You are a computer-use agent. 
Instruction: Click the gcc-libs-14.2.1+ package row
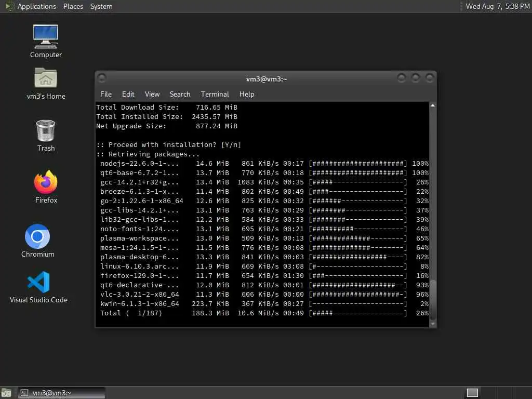point(264,210)
